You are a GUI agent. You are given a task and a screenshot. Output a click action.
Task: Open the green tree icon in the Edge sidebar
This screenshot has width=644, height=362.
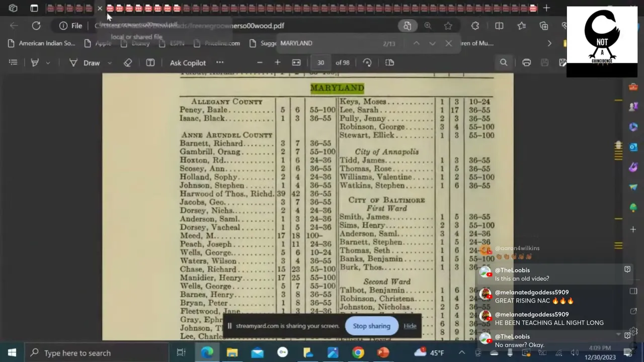click(x=633, y=208)
